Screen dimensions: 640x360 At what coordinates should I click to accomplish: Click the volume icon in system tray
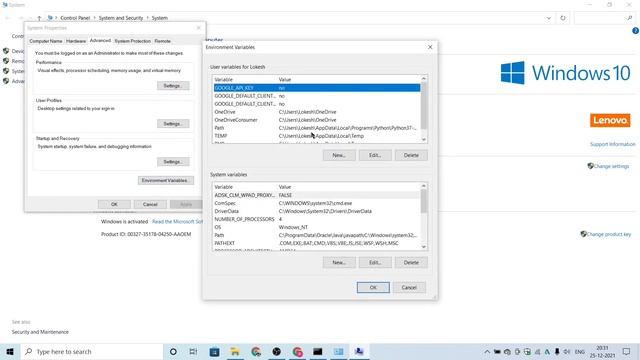coord(567,352)
